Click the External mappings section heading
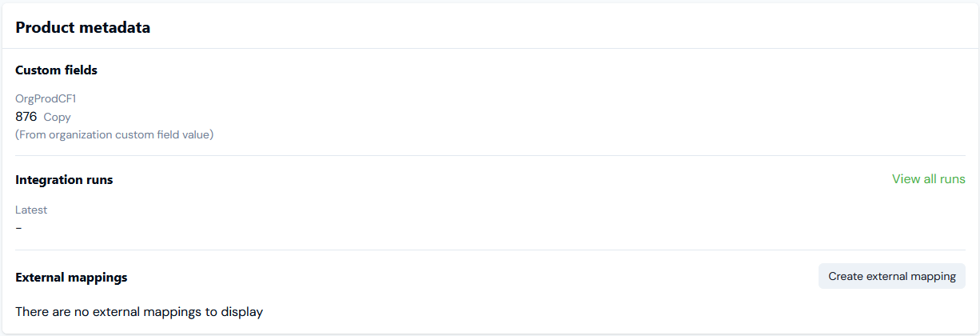Screen dimensions: 980x336 pyautogui.click(x=71, y=278)
